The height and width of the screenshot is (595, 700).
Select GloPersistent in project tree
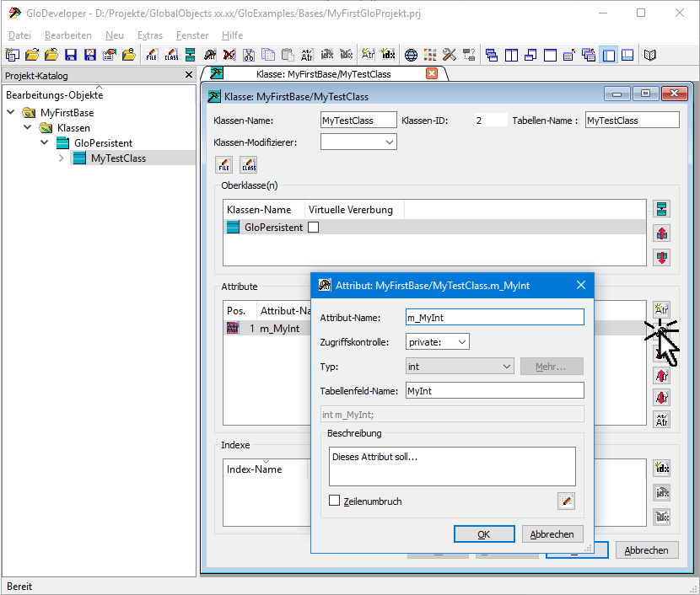pos(103,142)
